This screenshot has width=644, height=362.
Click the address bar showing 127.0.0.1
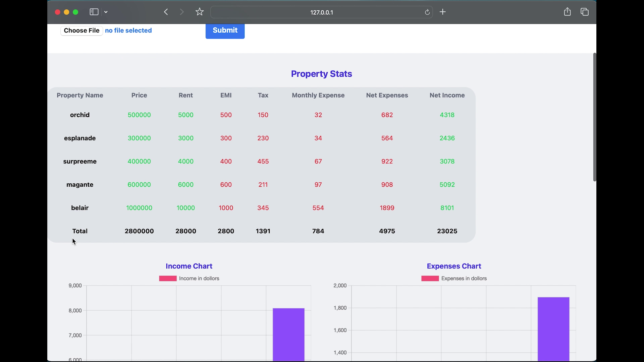tap(321, 12)
